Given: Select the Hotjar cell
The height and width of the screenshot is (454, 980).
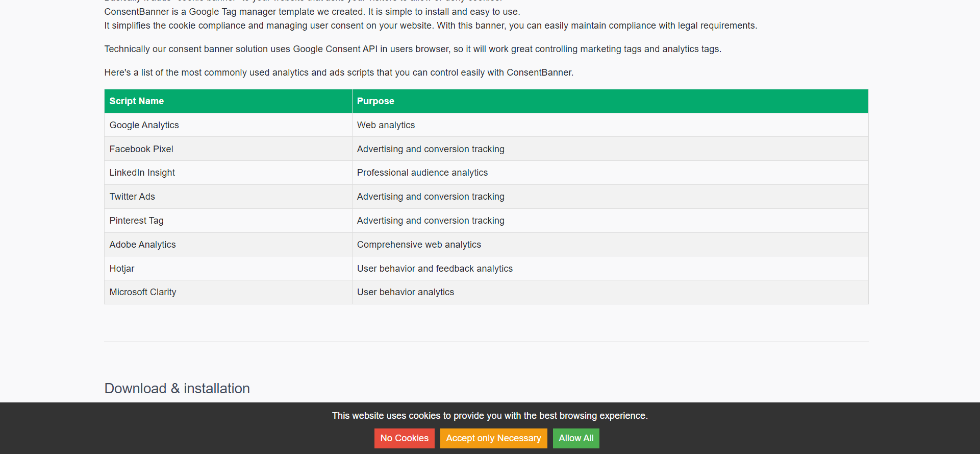Looking at the screenshot, I should (x=228, y=269).
